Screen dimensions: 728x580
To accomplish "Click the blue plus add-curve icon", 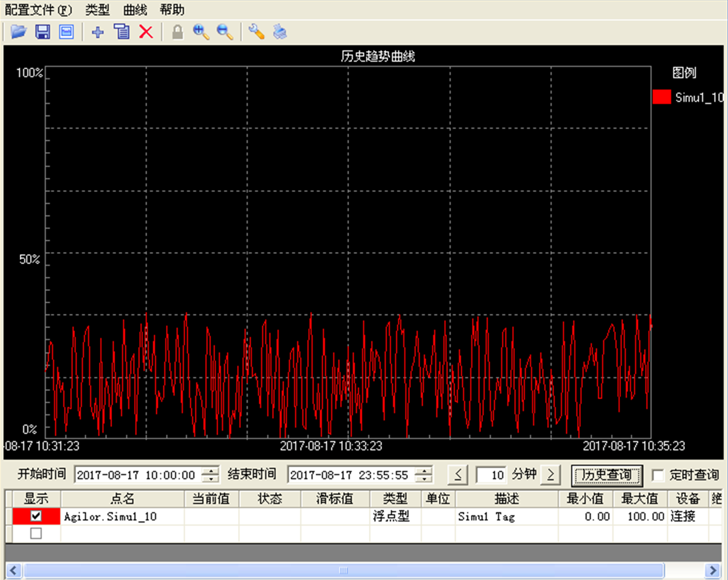I will (98, 32).
